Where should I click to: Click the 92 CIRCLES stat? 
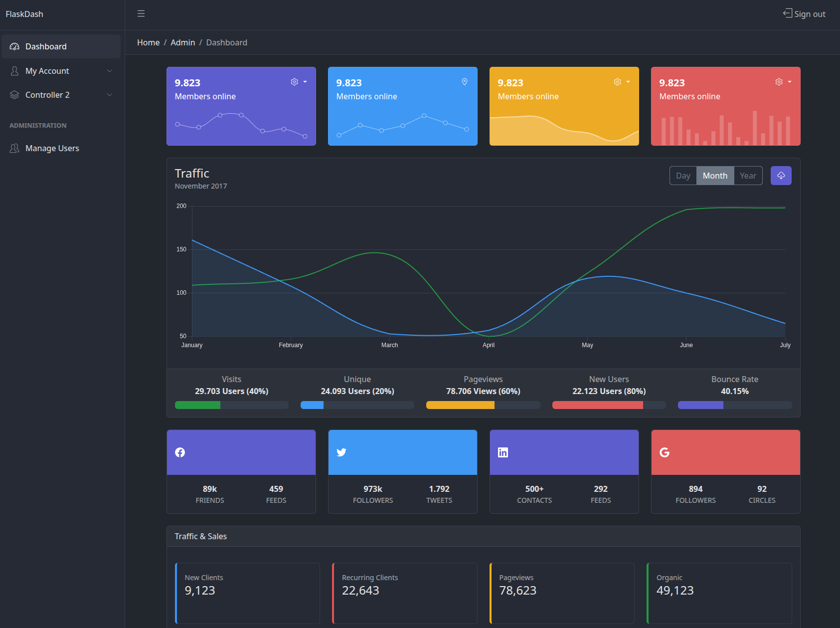pos(762,494)
